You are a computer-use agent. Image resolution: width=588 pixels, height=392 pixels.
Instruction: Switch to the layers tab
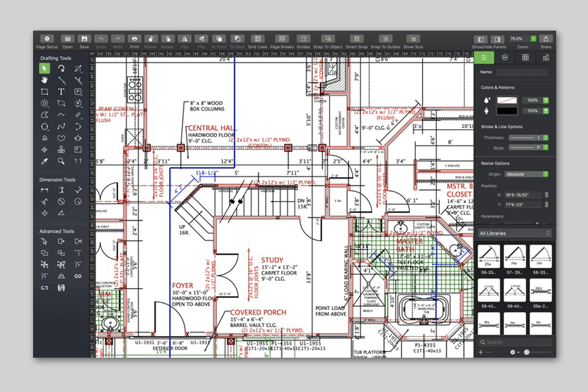(x=505, y=58)
